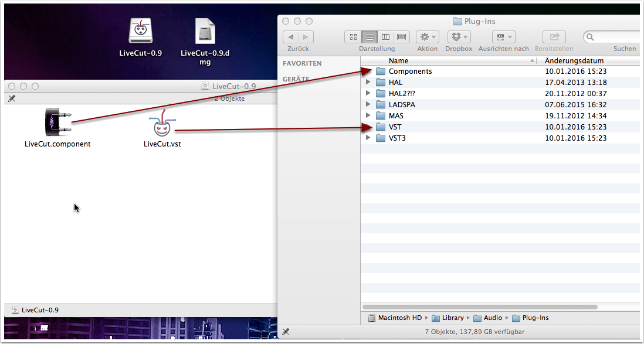The height and width of the screenshot is (344, 644).
Task: Click the Share (Bereitstellen) toolbar icon
Action: 554,37
